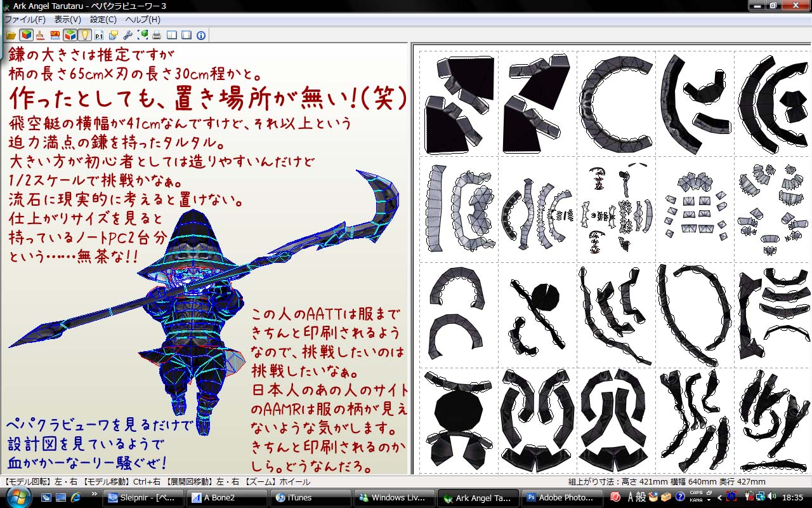
Task: Click the 組上がり寸法 dimensions text in status bar
Action: [x=666, y=482]
